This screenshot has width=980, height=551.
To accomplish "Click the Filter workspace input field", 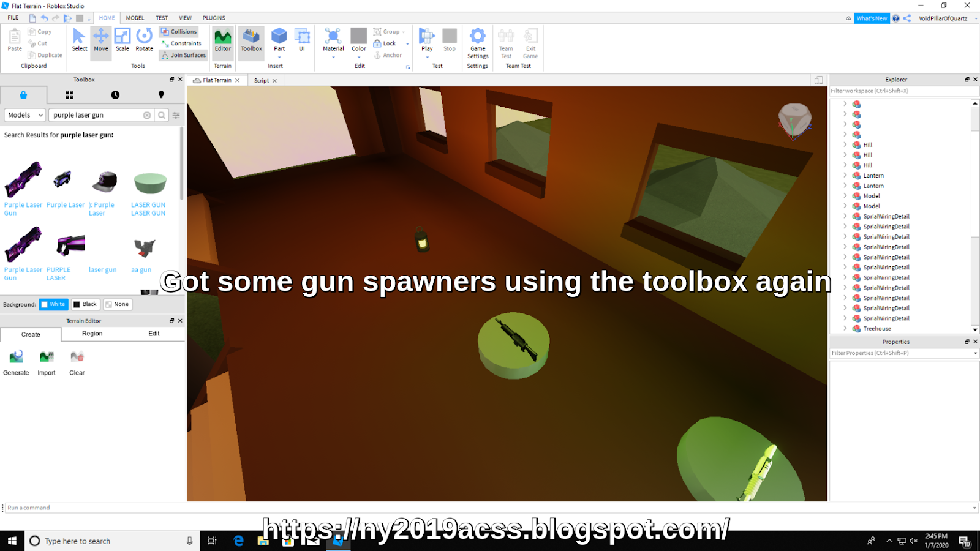I will (903, 91).
